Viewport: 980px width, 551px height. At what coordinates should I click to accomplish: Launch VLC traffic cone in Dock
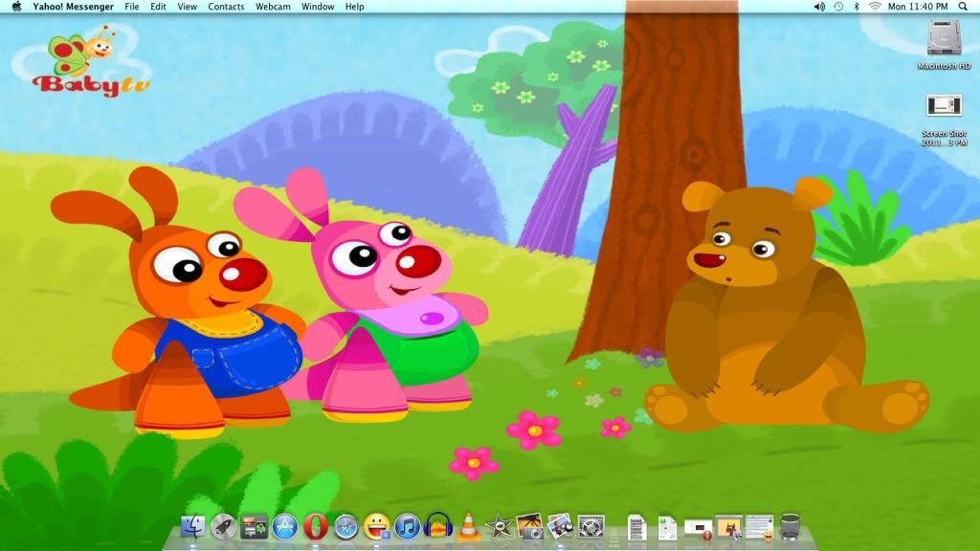tap(468, 527)
